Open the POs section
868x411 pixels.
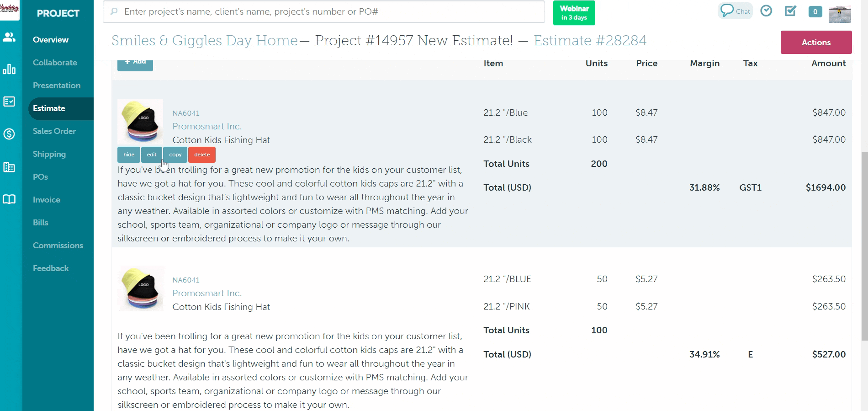(40, 177)
